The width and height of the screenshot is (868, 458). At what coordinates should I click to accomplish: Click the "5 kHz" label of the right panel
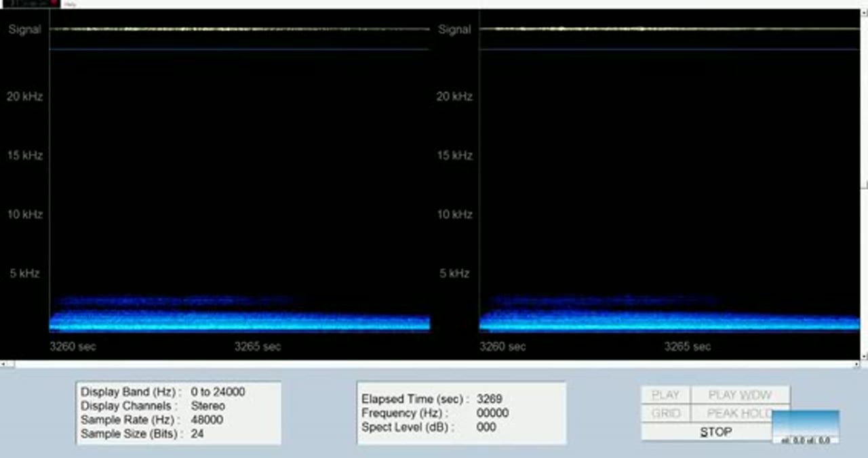tap(454, 273)
